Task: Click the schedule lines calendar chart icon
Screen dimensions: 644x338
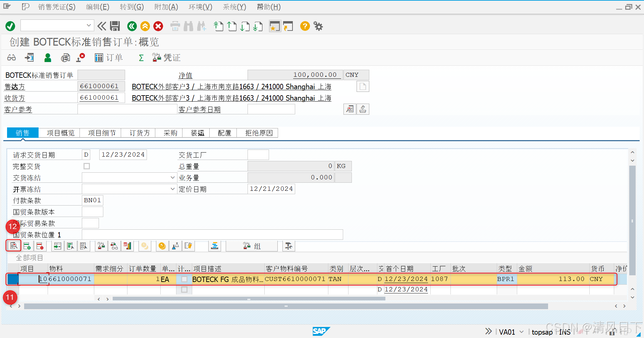Action: (127, 246)
